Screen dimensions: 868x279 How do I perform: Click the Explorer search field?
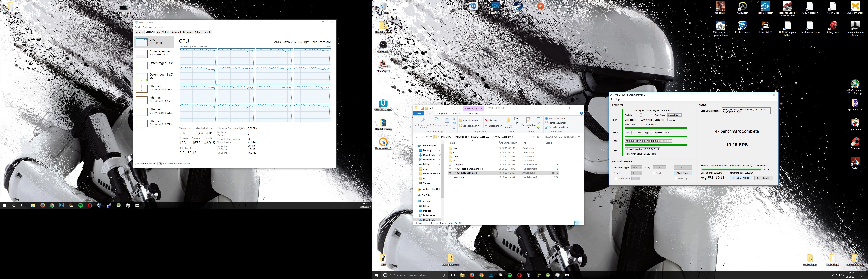click(562, 137)
